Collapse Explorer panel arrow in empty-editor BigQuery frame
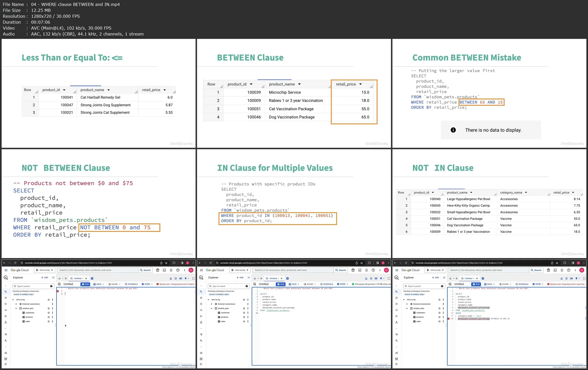588x370 pixels. click(x=53, y=277)
